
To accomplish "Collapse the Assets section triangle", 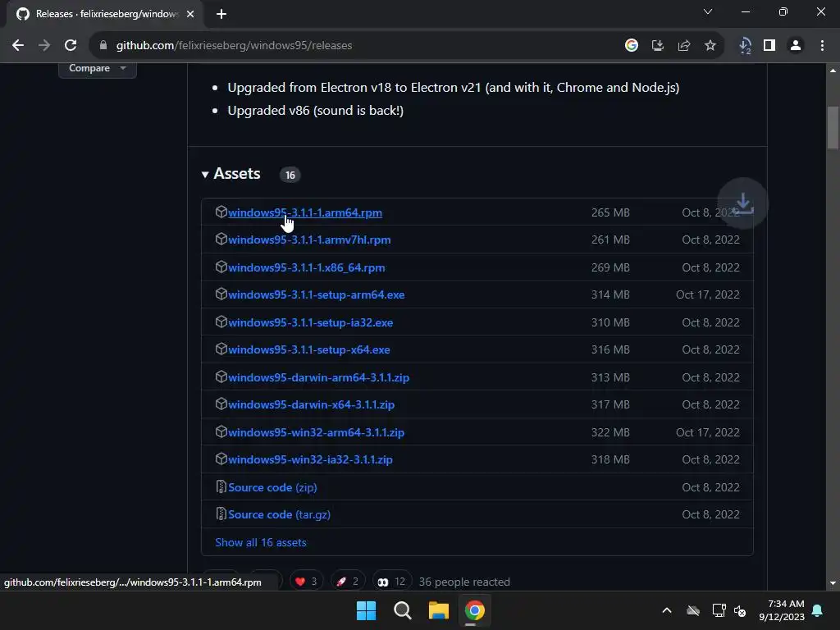I will (x=204, y=175).
